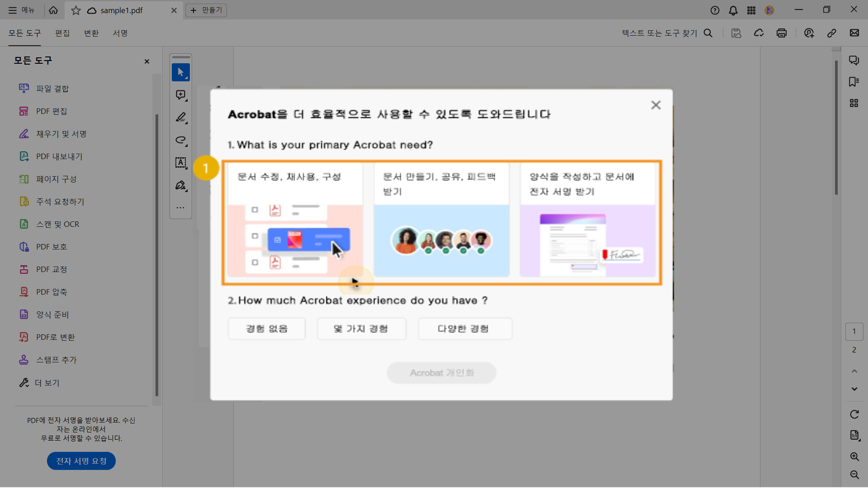Select the add comment tool
Screen dimensions: 868x488
coord(180,95)
